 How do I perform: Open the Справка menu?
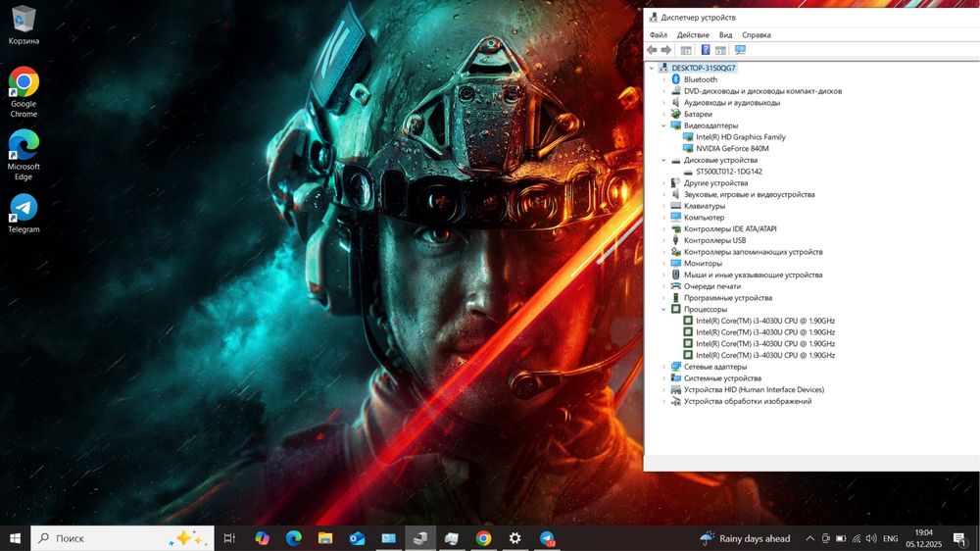click(757, 35)
